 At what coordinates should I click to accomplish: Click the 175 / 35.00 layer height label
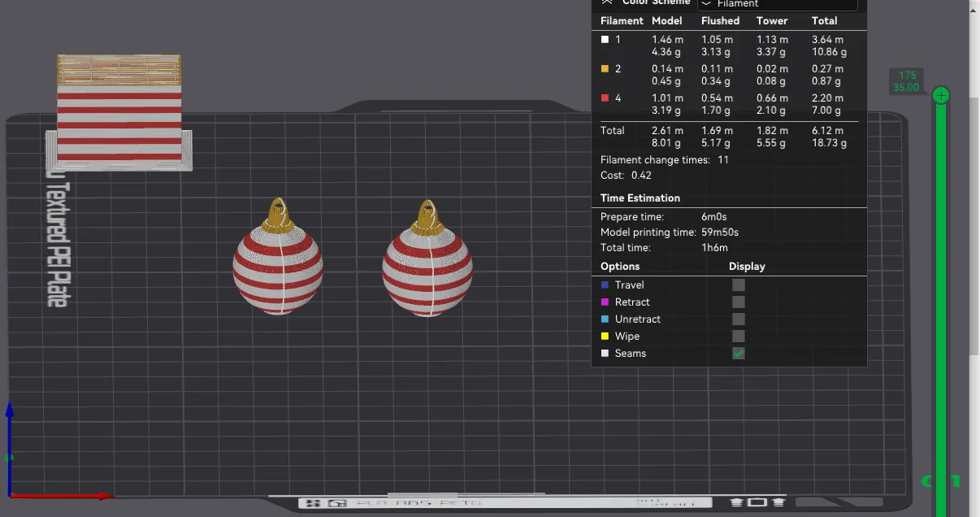(907, 81)
